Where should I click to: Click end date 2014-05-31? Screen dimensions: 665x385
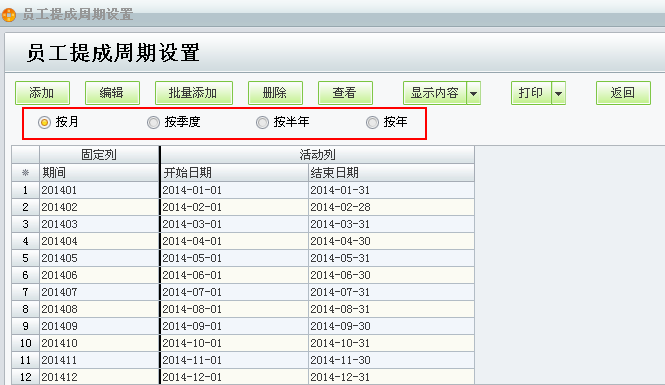pos(391,258)
